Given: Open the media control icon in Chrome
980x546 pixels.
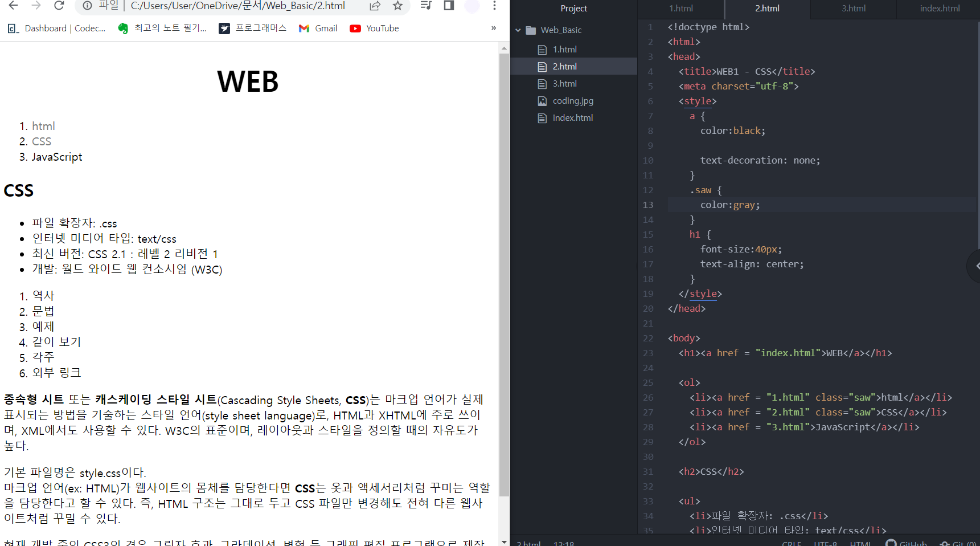Looking at the screenshot, I should (426, 6).
